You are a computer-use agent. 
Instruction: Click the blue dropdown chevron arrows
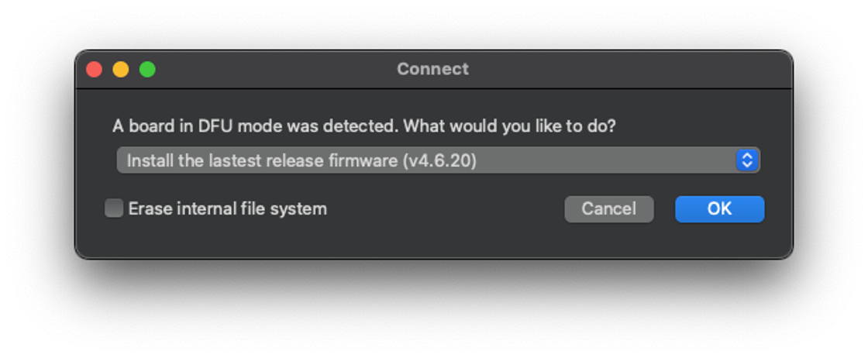(x=747, y=160)
